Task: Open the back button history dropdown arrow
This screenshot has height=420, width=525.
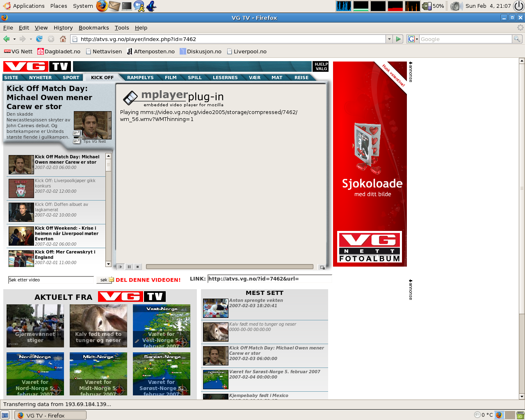Action: coord(14,39)
